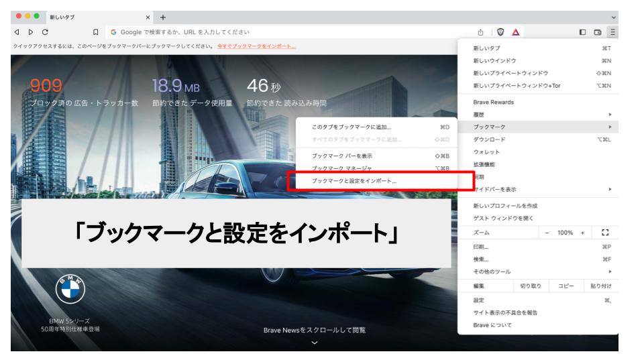Expand その他のツール submenu
The image size is (644, 362).
pyautogui.click(x=538, y=271)
